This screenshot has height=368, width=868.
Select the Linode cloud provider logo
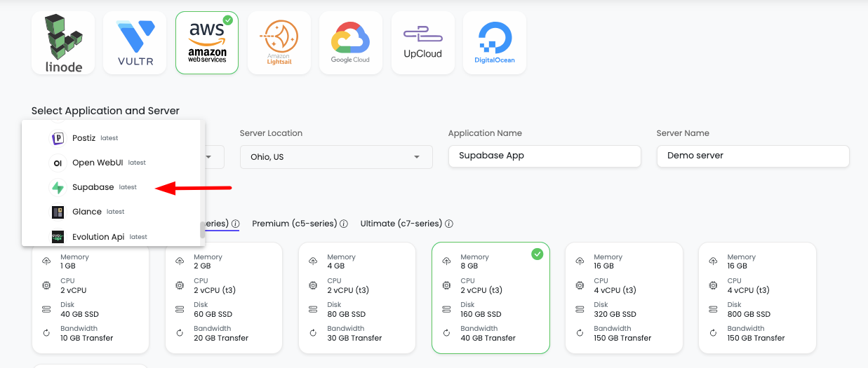coord(64,43)
